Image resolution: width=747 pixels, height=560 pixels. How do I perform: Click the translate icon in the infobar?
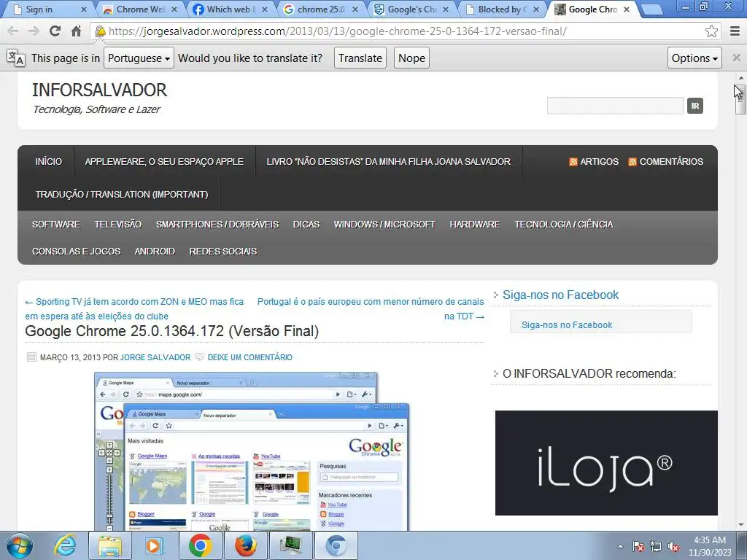pos(16,58)
